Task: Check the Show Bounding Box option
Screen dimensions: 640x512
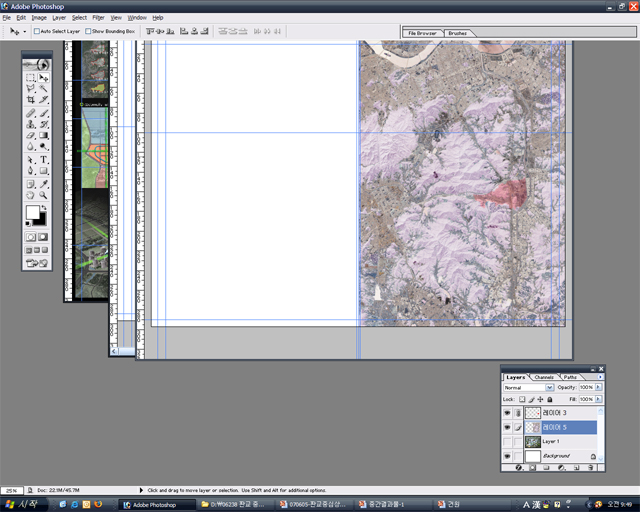Action: (88, 31)
